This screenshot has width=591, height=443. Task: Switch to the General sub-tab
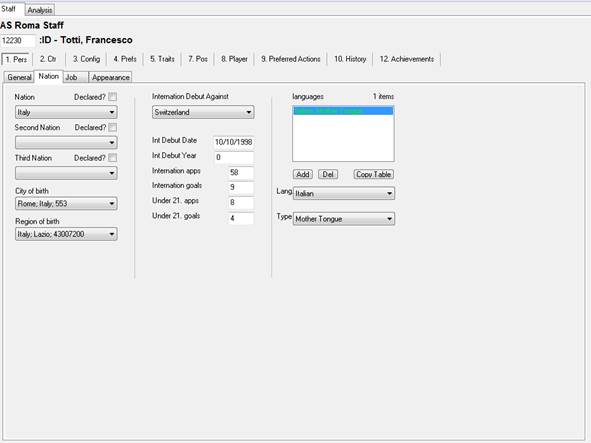pos(19,77)
